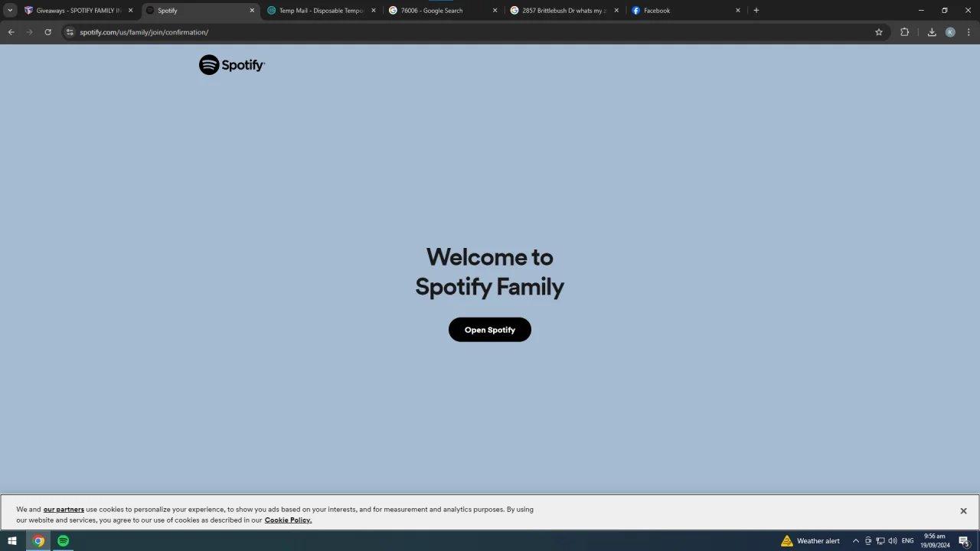Launch the Spotify app from the taskbar
The width and height of the screenshot is (980, 551).
coord(64,541)
